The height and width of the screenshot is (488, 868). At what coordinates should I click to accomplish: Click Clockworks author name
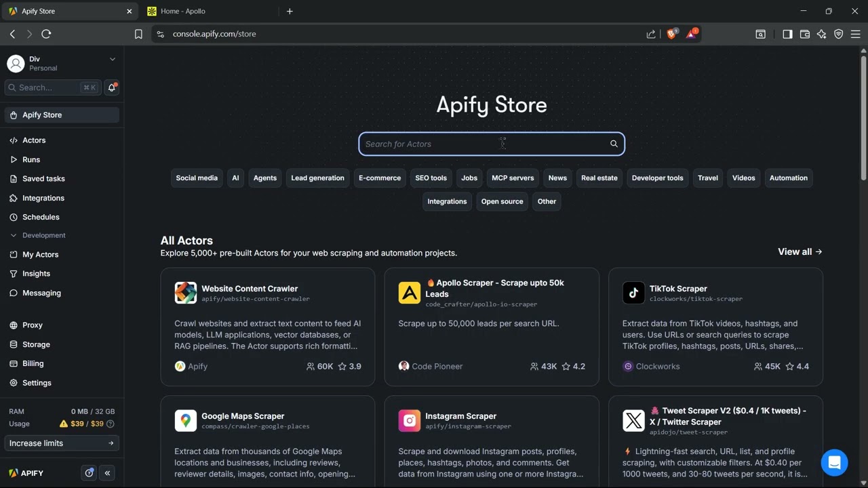coord(658,366)
